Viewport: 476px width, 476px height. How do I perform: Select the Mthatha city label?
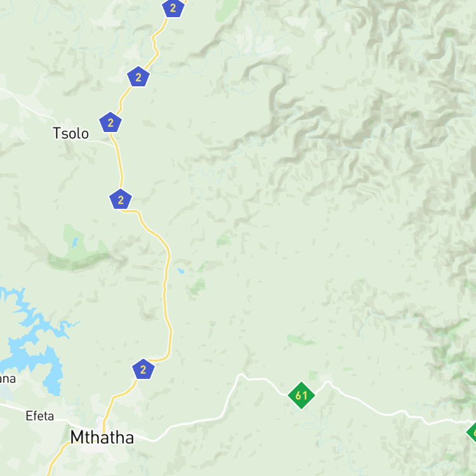click(x=102, y=437)
